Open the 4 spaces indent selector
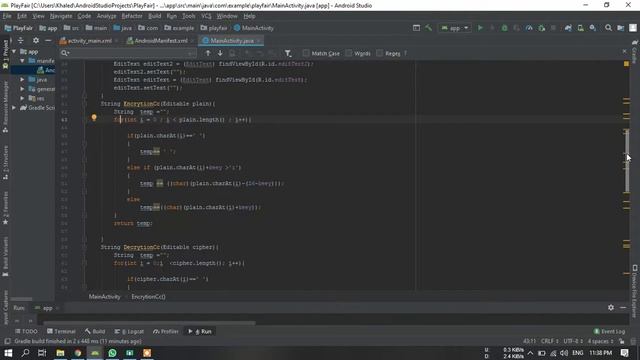The width and height of the screenshot is (640, 360). (x=600, y=341)
